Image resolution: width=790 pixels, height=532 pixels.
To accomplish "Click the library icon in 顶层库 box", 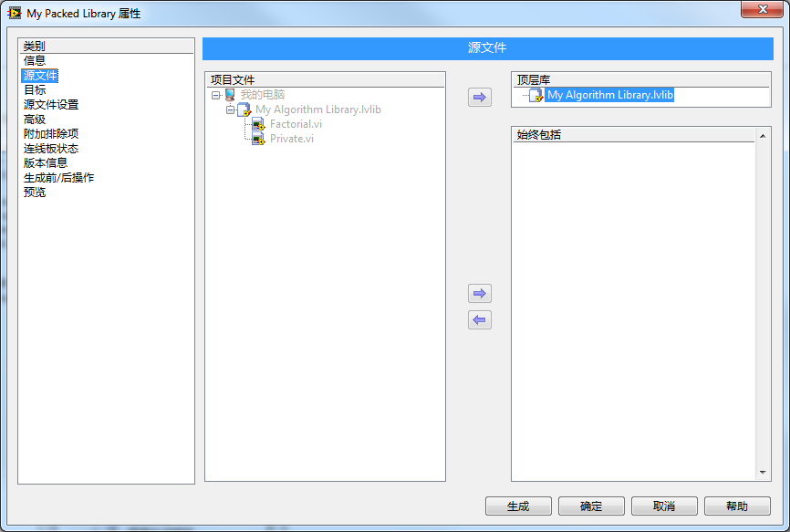I will coord(536,95).
